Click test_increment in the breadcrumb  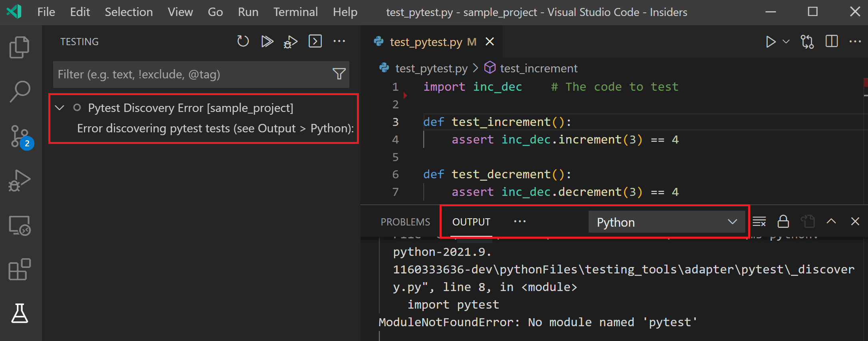(538, 68)
